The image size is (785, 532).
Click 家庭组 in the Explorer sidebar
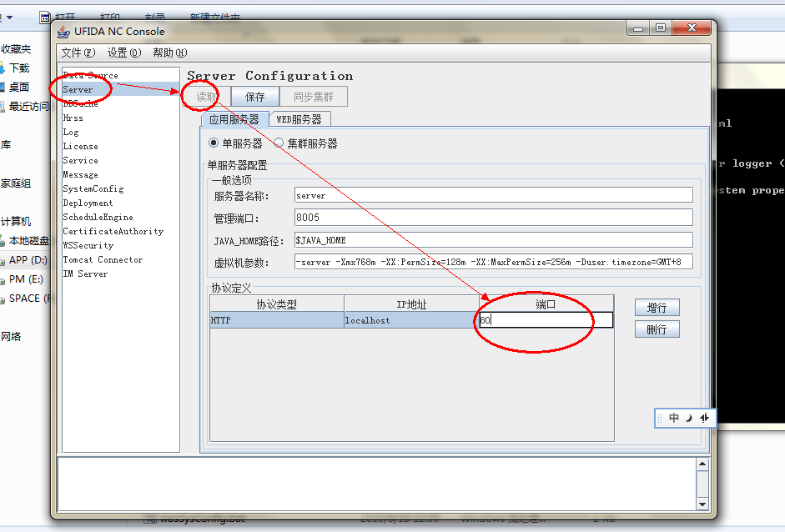pos(16,183)
